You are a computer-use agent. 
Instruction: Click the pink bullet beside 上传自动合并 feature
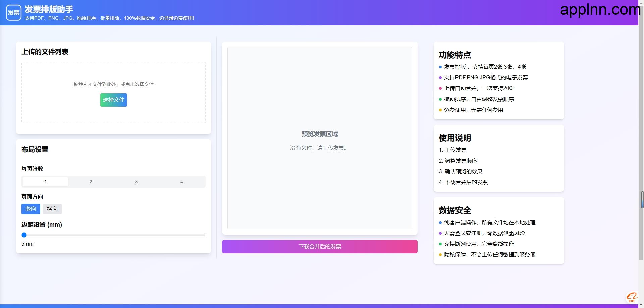coord(440,88)
